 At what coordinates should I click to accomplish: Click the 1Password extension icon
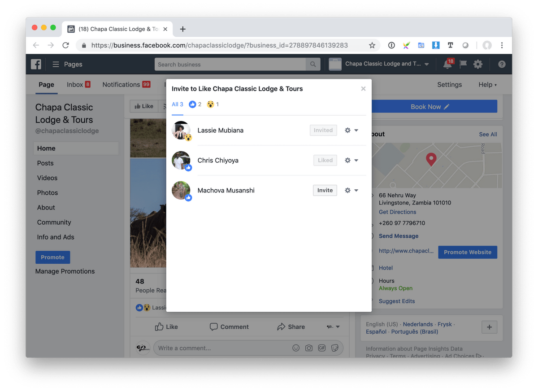coord(391,45)
